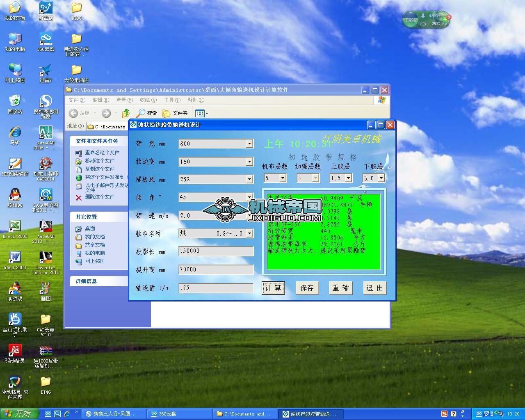Click the 提升高 mm input field
The width and height of the screenshot is (525, 420).
(x=216, y=269)
